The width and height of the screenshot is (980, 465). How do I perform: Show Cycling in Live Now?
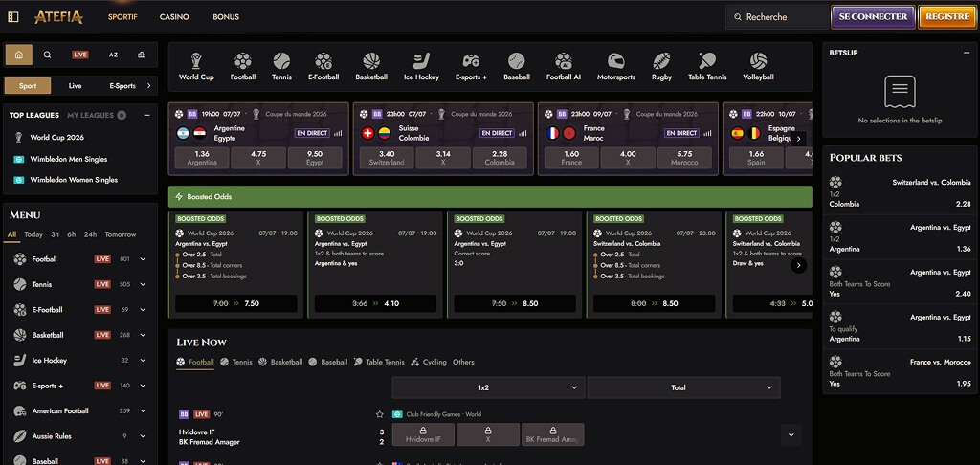[x=429, y=362]
